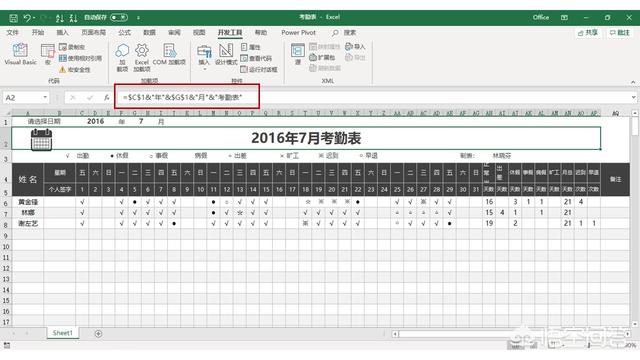Toggle the AutoSave switch
The width and height of the screenshot is (640, 360).
[119, 18]
